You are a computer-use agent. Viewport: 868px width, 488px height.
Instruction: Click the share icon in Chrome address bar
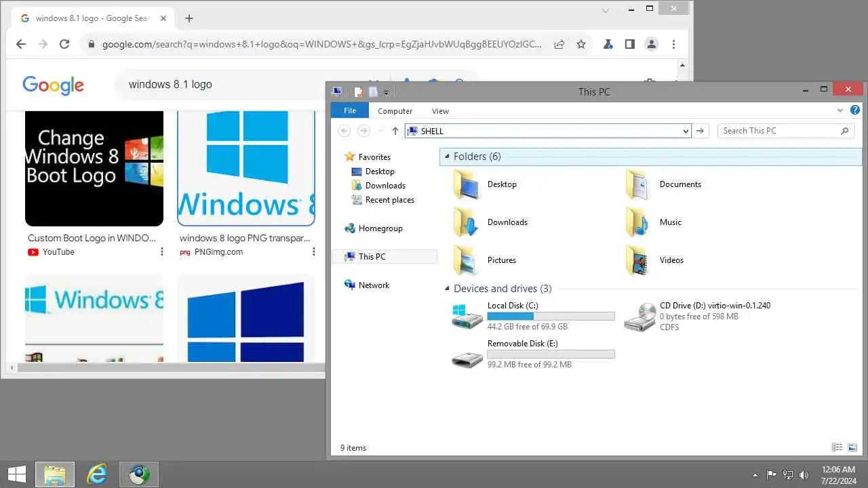click(559, 44)
